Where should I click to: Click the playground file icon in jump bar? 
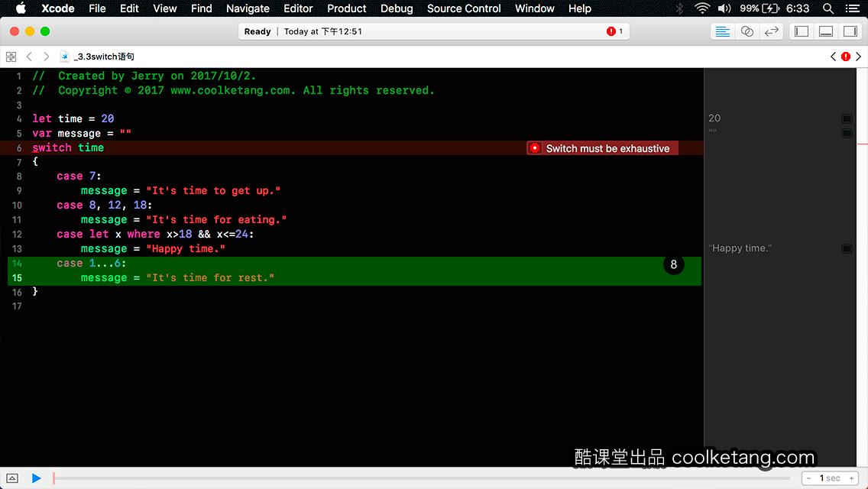(64, 57)
